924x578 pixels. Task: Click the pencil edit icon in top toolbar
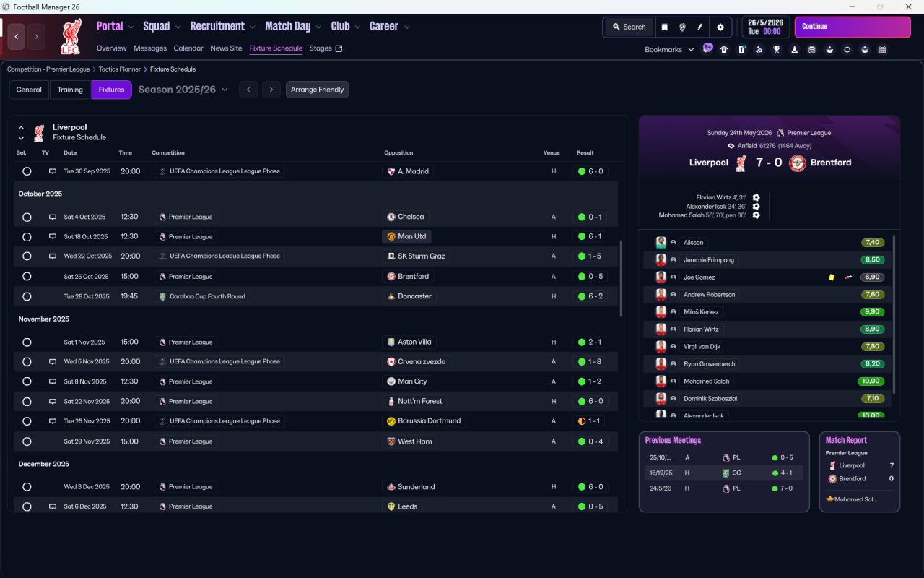(699, 27)
